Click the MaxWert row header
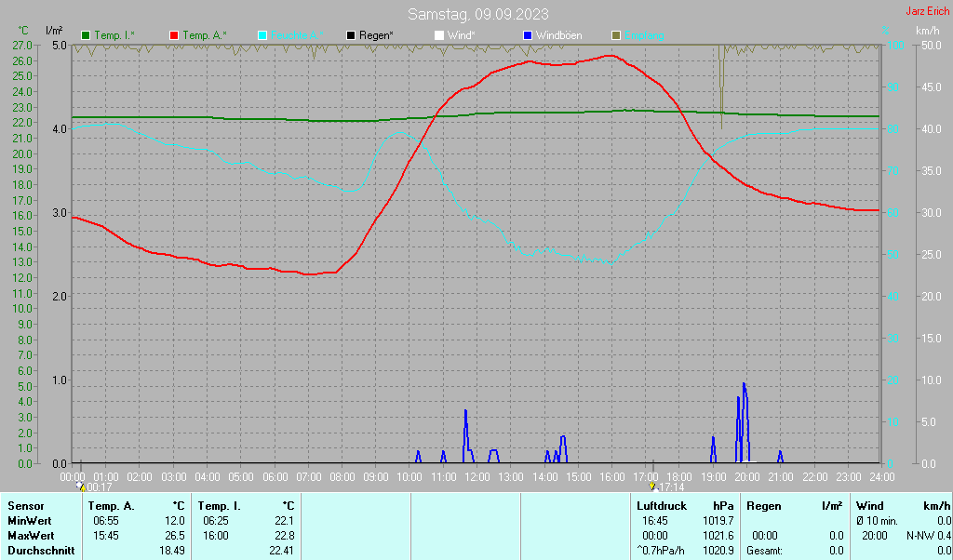This screenshot has width=953, height=560. tap(31, 536)
